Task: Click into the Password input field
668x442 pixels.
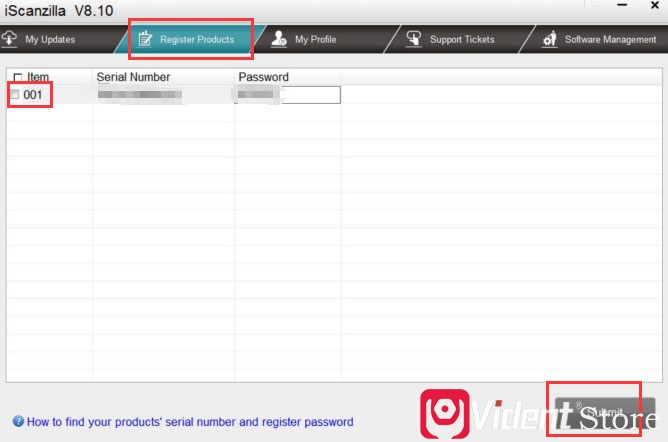Action: (288, 95)
